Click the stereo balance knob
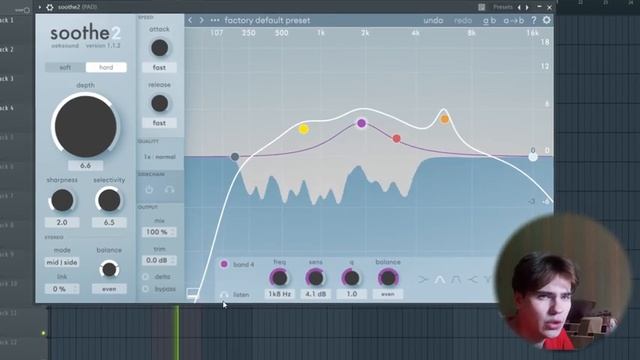This screenshot has height=360, width=640. point(109,269)
